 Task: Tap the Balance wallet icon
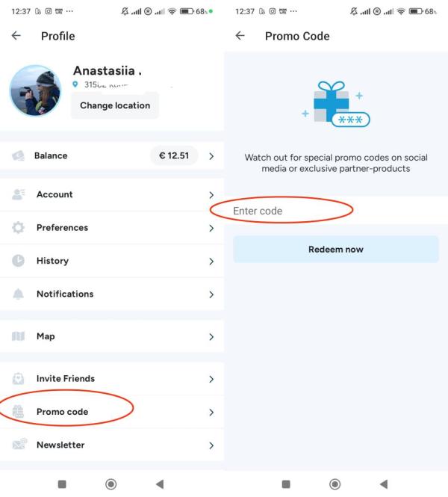(19, 155)
